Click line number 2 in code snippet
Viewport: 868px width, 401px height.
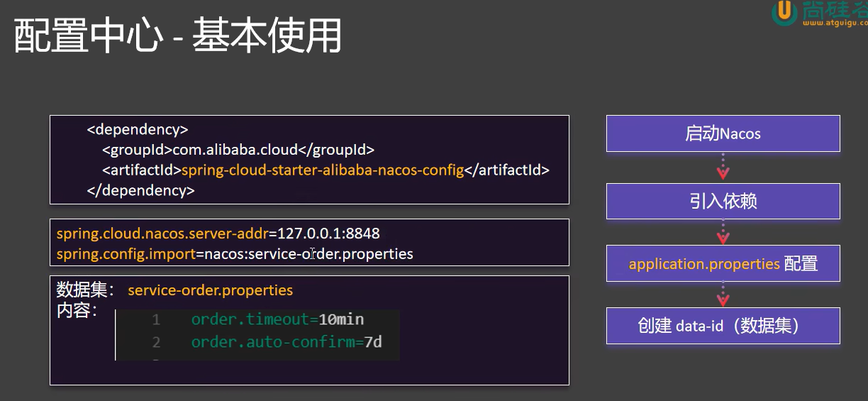tap(156, 343)
